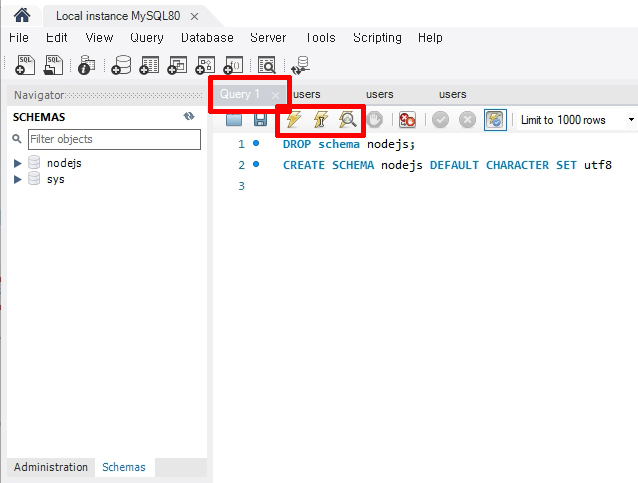Switch to the Local instance MySQL80 tab

click(118, 16)
